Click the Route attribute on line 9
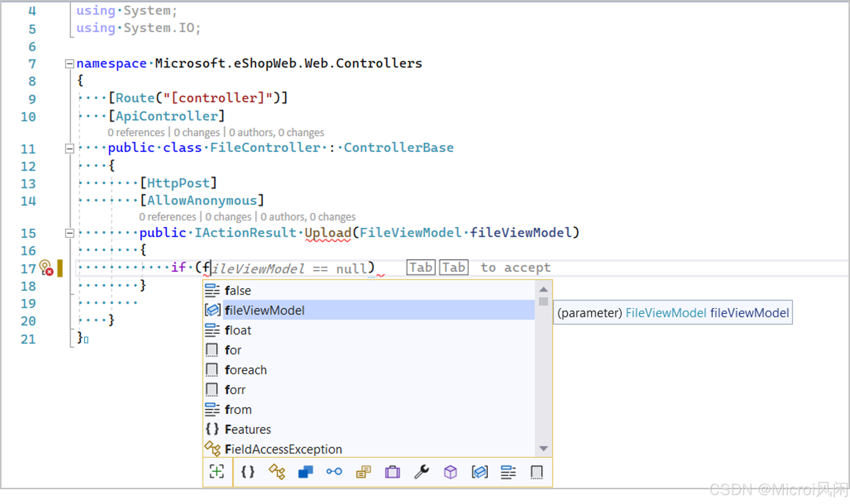Image resolution: width=850 pixels, height=504 pixels. [x=135, y=98]
